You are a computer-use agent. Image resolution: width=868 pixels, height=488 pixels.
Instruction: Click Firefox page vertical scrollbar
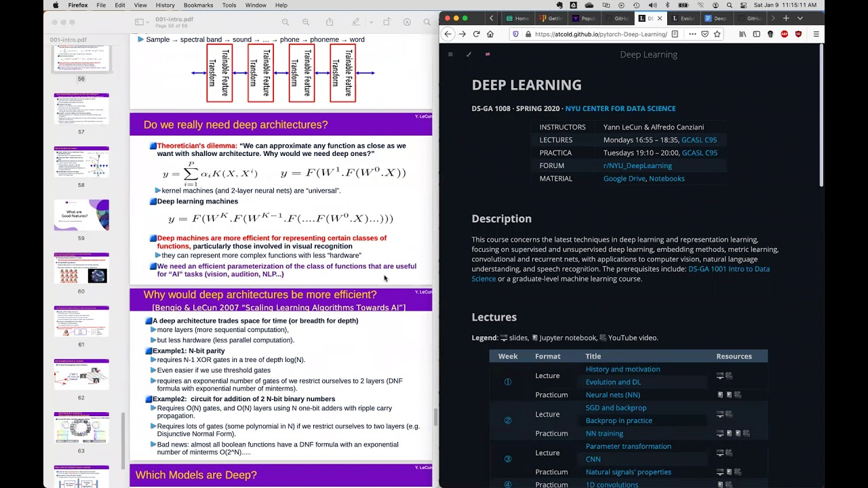click(821, 115)
